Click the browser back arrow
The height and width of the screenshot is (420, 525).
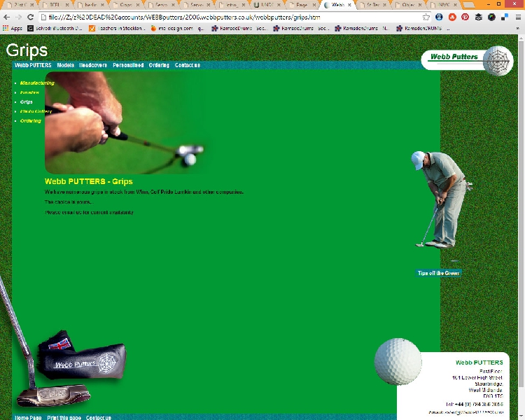pyautogui.click(x=7, y=17)
